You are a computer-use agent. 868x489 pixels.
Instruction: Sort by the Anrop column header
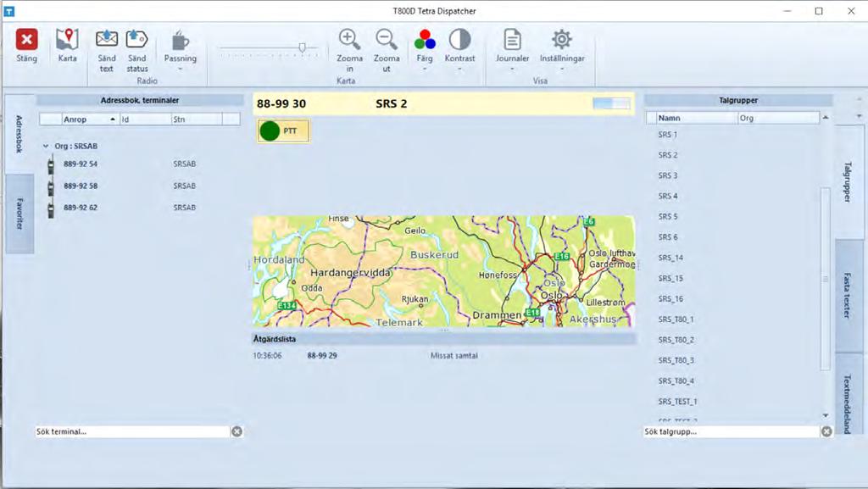pos(90,119)
